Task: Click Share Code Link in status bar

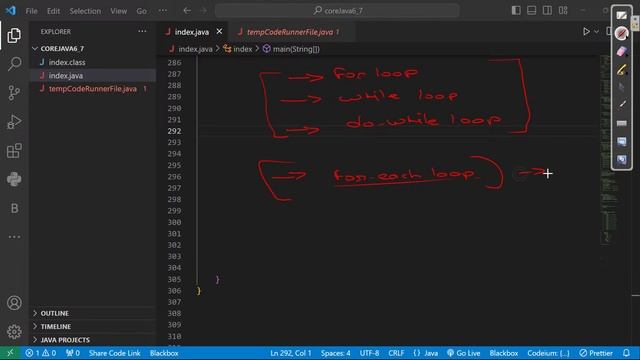Action: tap(115, 353)
